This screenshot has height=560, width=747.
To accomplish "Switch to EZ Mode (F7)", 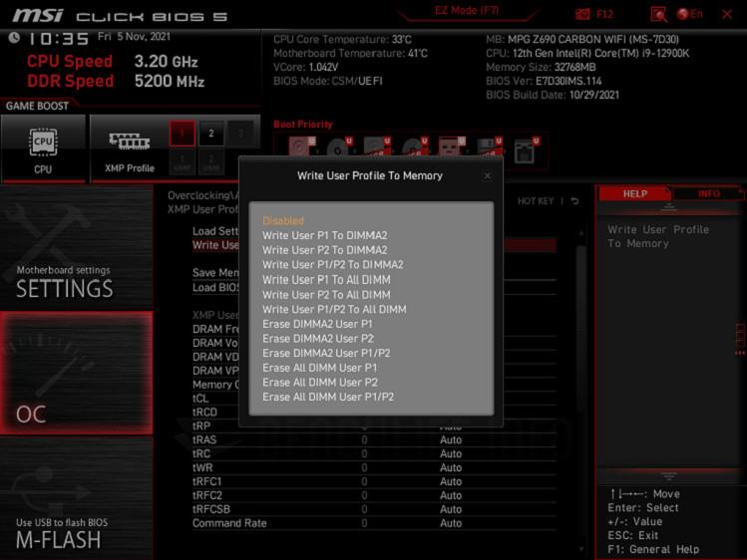I will coord(467,11).
